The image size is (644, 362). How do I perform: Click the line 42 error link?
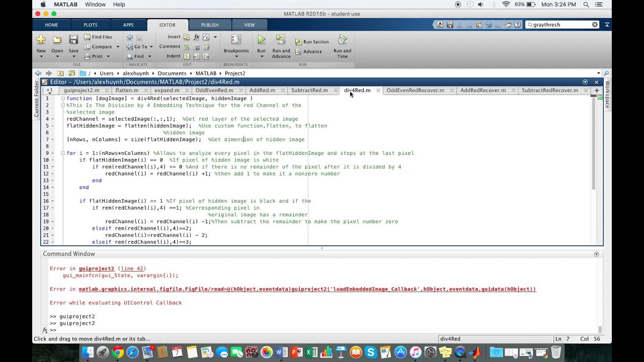132,268
